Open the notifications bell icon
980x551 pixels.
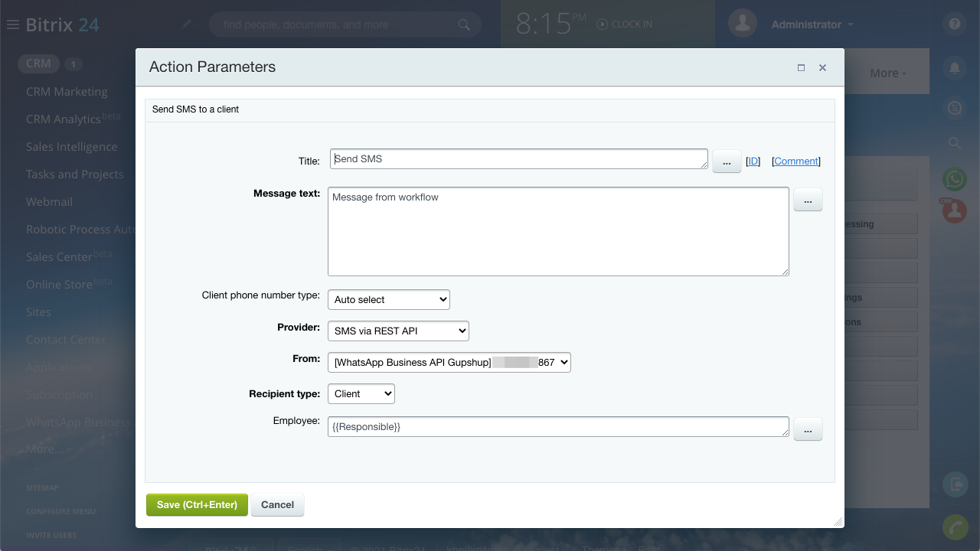954,68
